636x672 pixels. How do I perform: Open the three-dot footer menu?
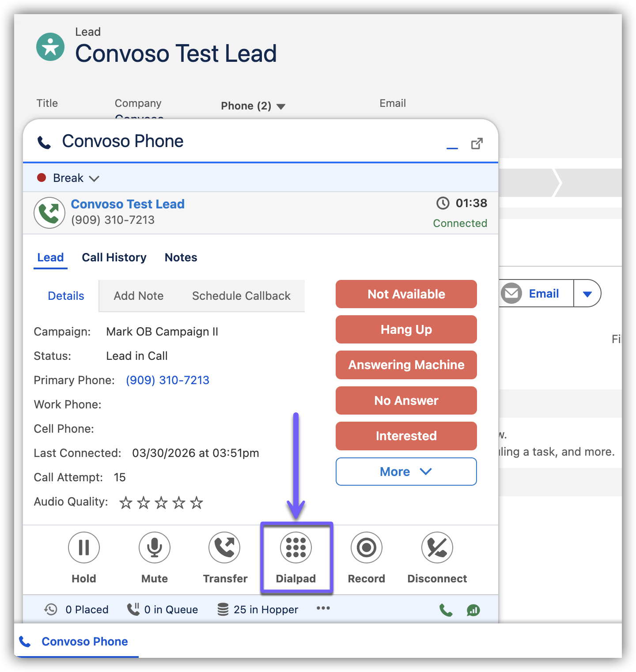323,608
